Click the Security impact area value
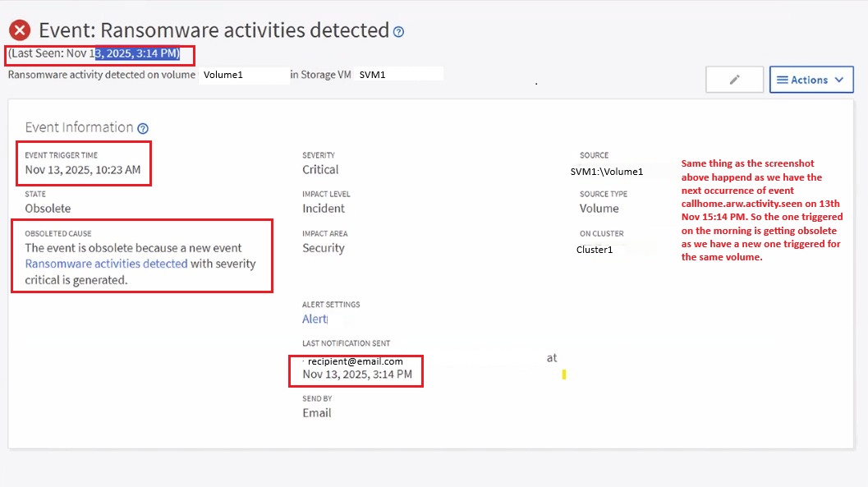Viewport: 868px width, 487px height. point(324,248)
